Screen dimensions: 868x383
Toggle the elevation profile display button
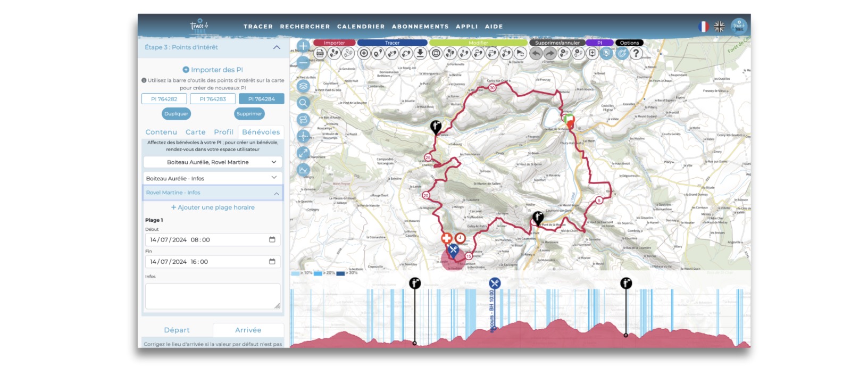tap(303, 170)
